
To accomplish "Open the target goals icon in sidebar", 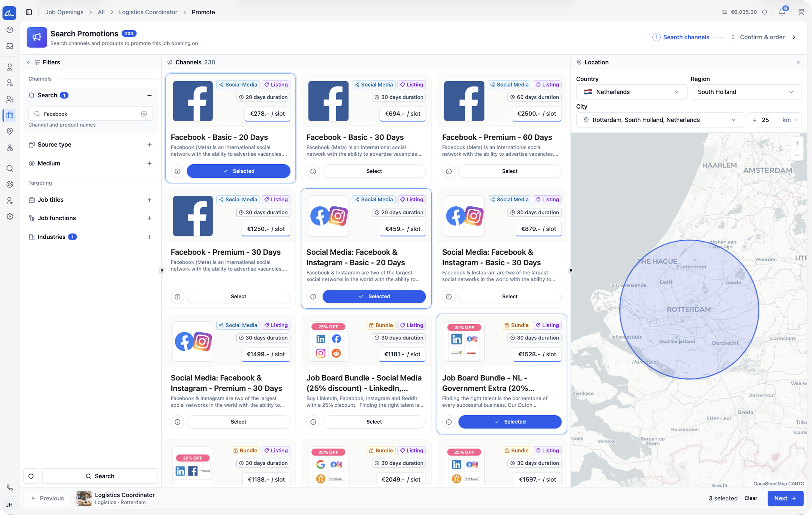I will pyautogui.click(x=10, y=184).
